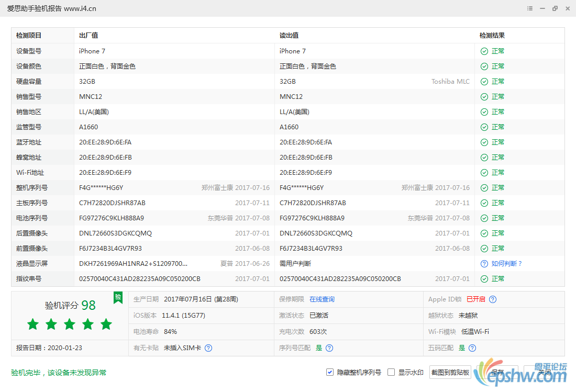The height and width of the screenshot is (392, 576).
Task: Click the 如何判断 help link
Action: point(506,264)
